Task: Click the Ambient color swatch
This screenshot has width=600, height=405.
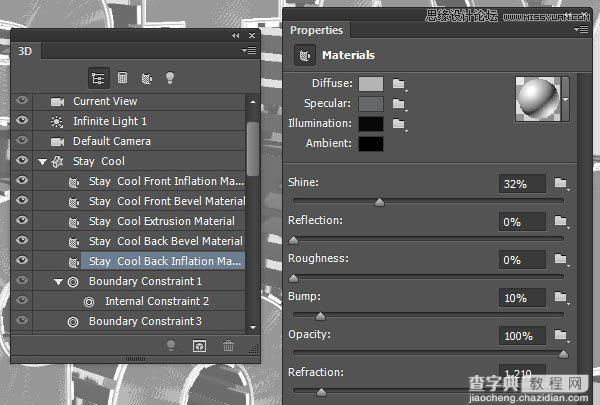Action: 370,144
